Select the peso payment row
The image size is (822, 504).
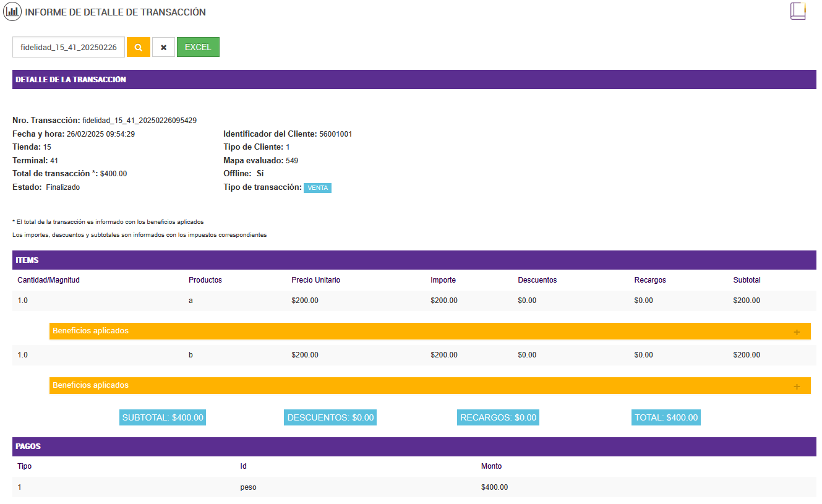tap(248, 487)
